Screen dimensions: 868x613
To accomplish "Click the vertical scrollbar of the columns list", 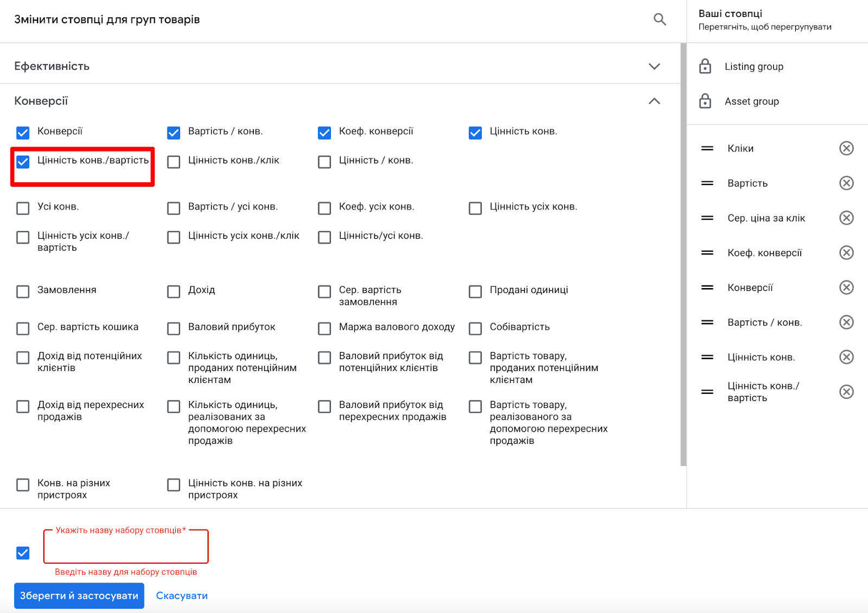I will pos(683,255).
